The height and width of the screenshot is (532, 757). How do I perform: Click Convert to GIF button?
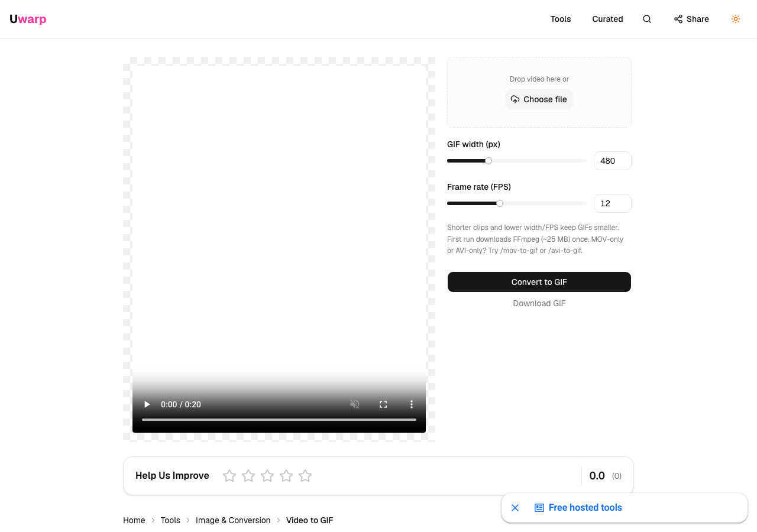click(539, 282)
